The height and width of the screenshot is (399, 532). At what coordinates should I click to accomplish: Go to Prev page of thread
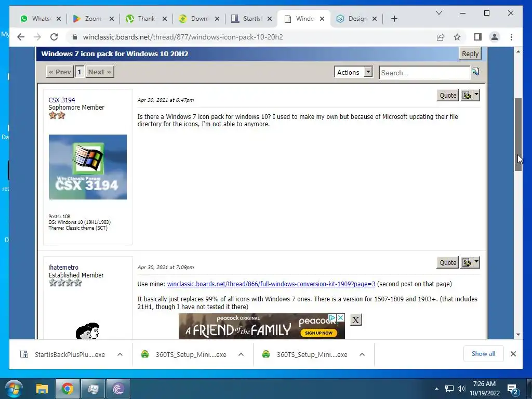(x=60, y=72)
